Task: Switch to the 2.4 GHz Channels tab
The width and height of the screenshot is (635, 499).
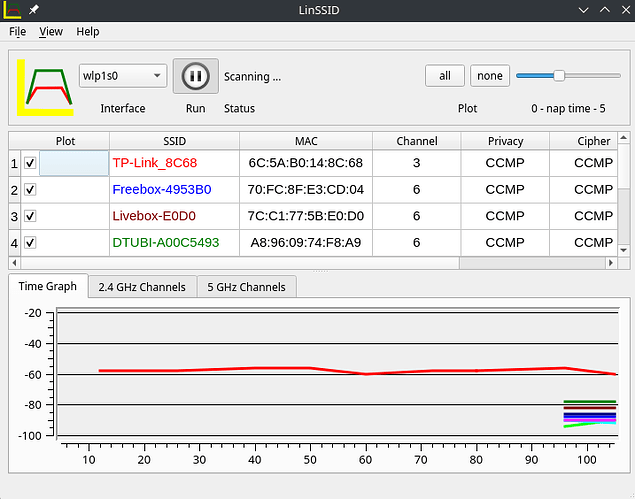Action: (x=141, y=287)
